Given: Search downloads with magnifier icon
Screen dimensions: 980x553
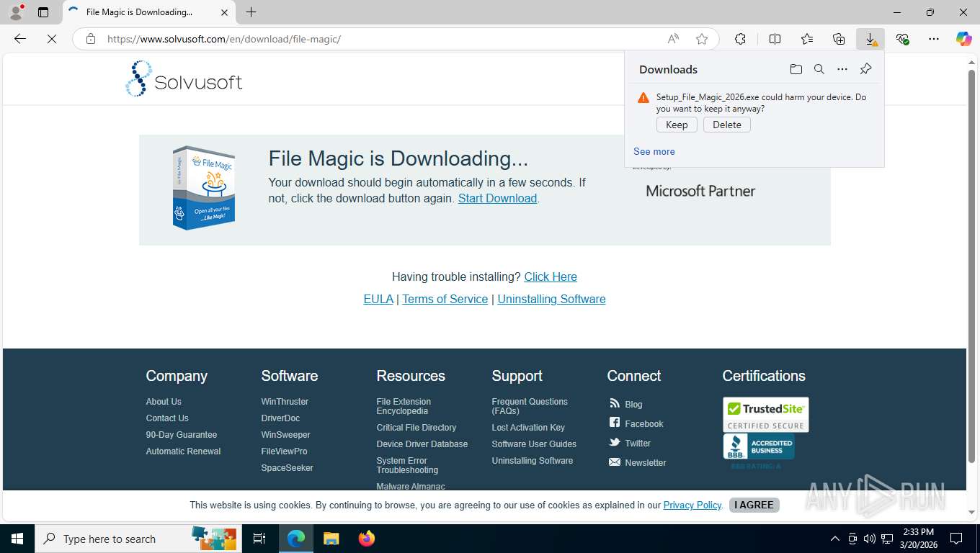Looking at the screenshot, I should [819, 69].
